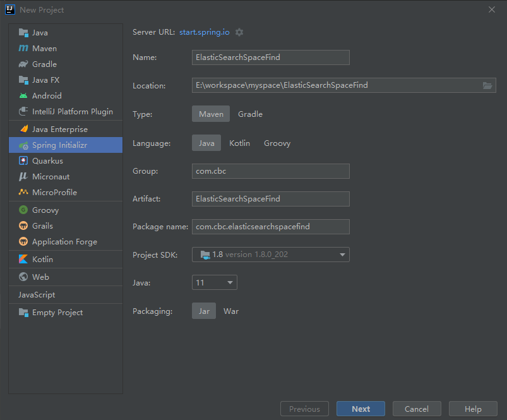This screenshot has width=507, height=420.
Task: Select Android in the sidebar list
Action: click(66, 96)
